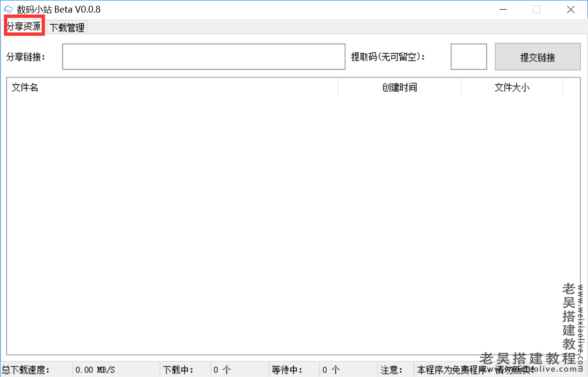The image size is (588, 377).
Task: Click inside the 分享链接 input box
Action: (203, 57)
